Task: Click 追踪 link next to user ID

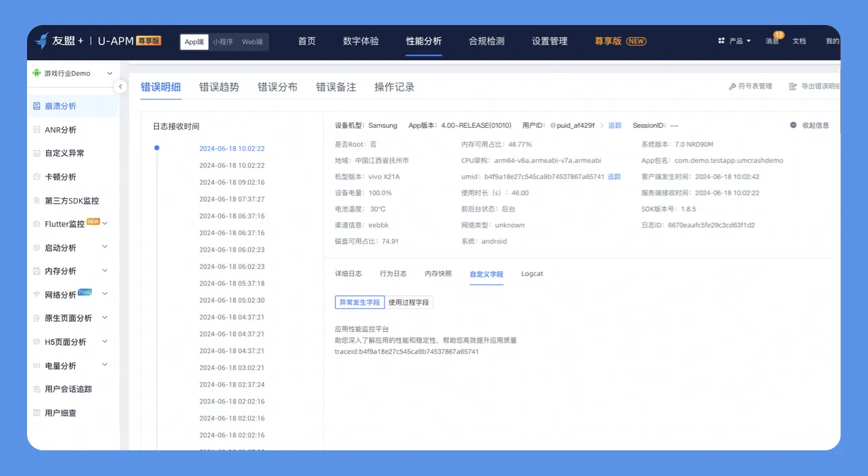Action: pos(614,126)
